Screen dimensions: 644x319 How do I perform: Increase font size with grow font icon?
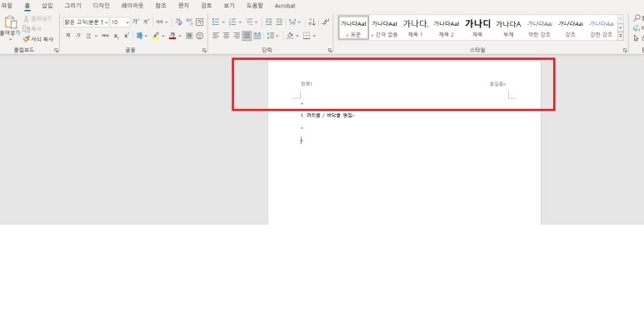pos(136,22)
